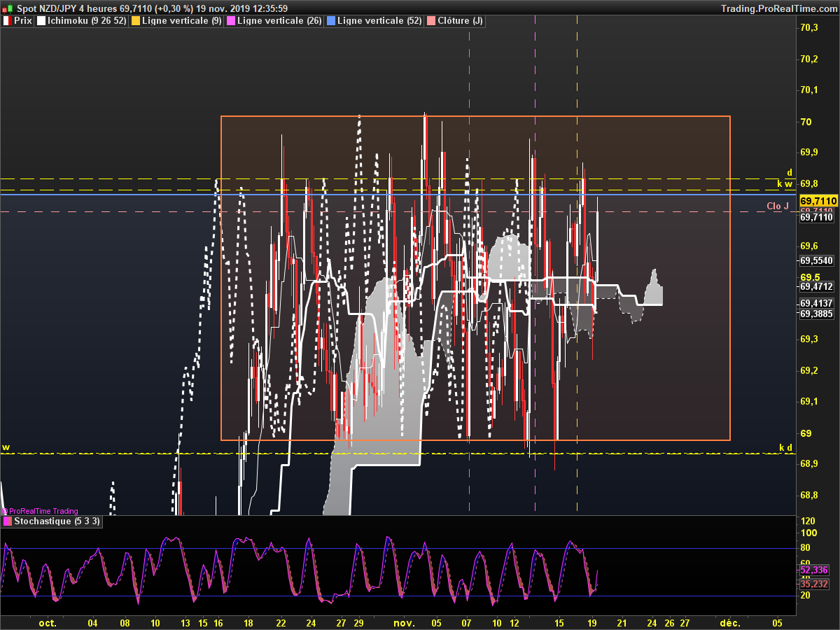Click the 69,4137 price tag on the axis
This screenshot has height=630, width=840.
tap(817, 303)
